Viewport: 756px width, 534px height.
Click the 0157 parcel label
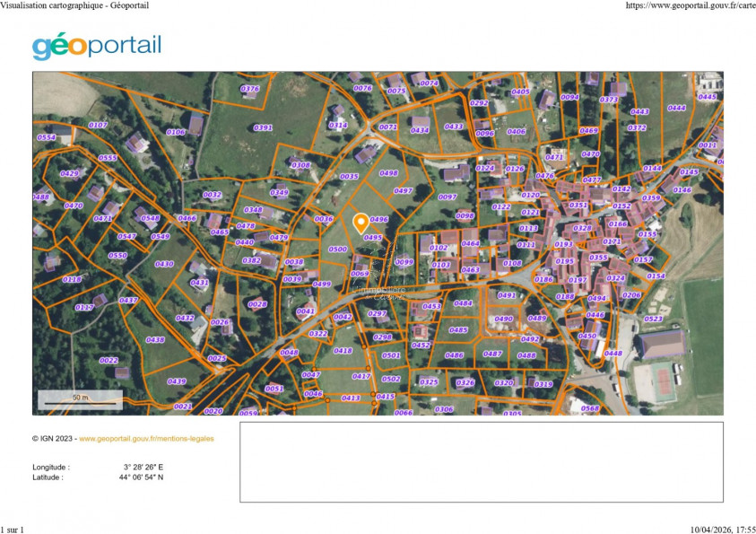[x=643, y=258]
